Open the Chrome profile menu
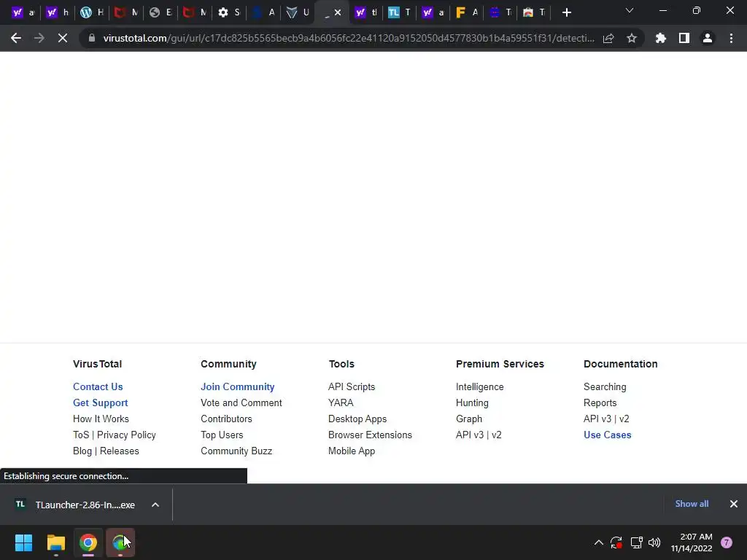Screen dimensions: 747x560 pyautogui.click(x=708, y=38)
